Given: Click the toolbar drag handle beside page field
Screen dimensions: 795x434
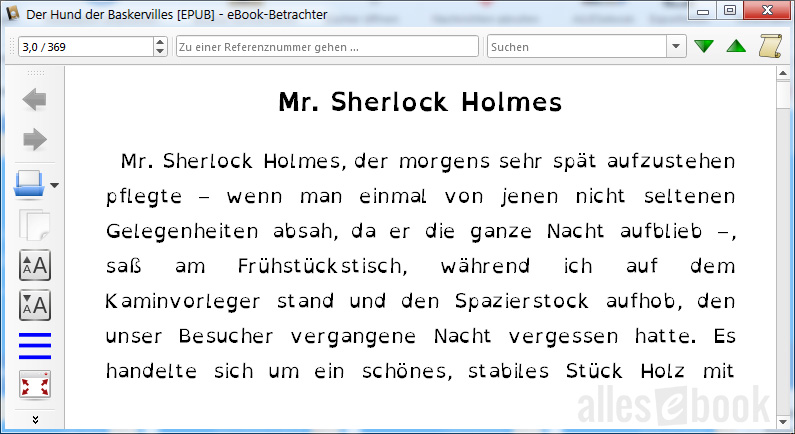Looking at the screenshot, I should coord(12,47).
